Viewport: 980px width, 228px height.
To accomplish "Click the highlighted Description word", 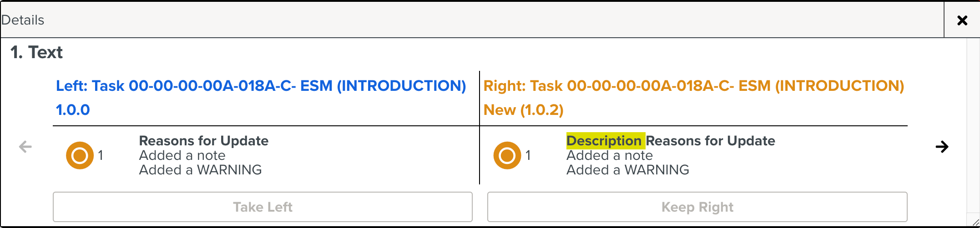I will pyautogui.click(x=604, y=141).
